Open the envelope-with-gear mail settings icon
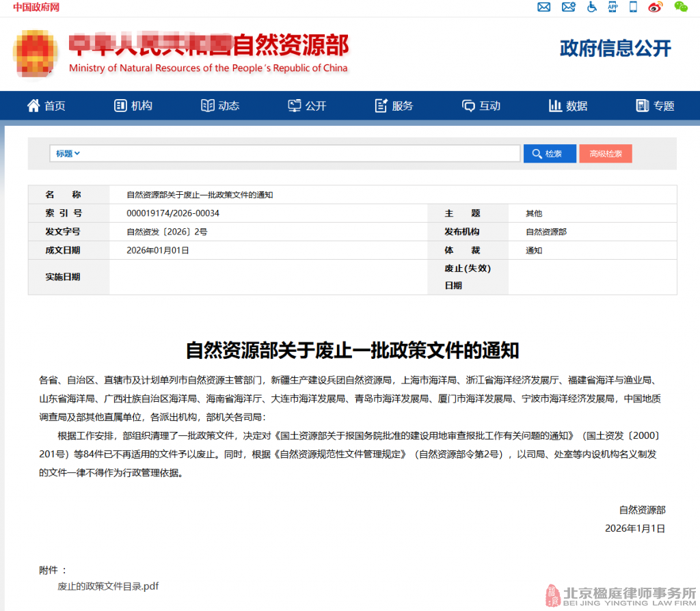Viewport: 700px width, 611px height. coord(568,7)
